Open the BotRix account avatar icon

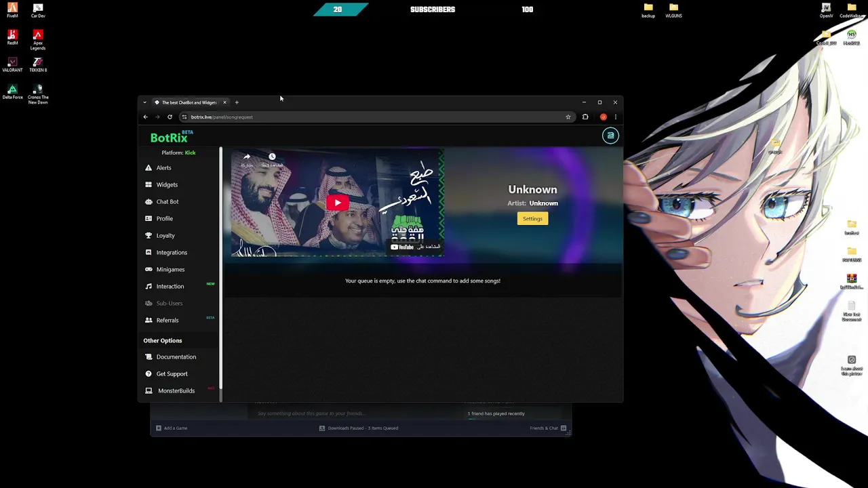click(x=610, y=136)
